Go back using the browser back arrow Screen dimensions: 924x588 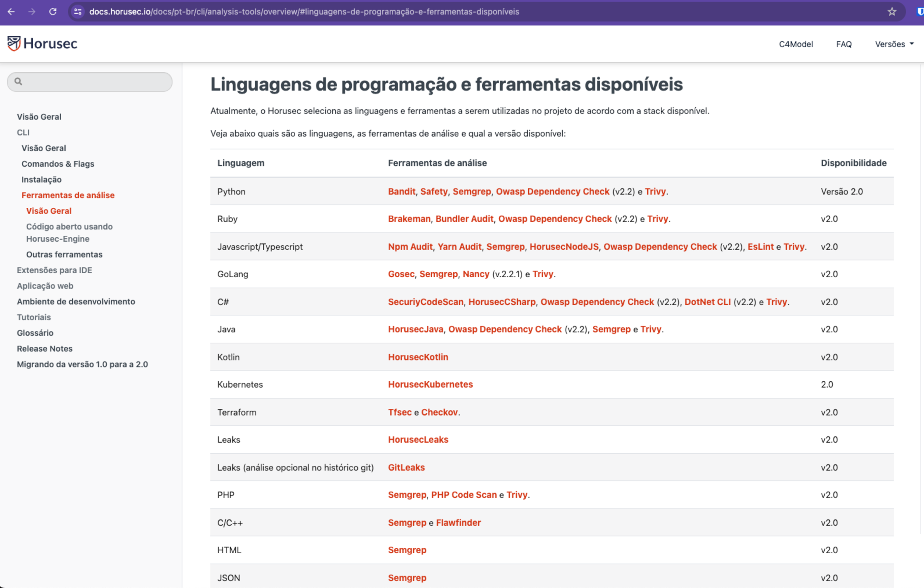11,12
